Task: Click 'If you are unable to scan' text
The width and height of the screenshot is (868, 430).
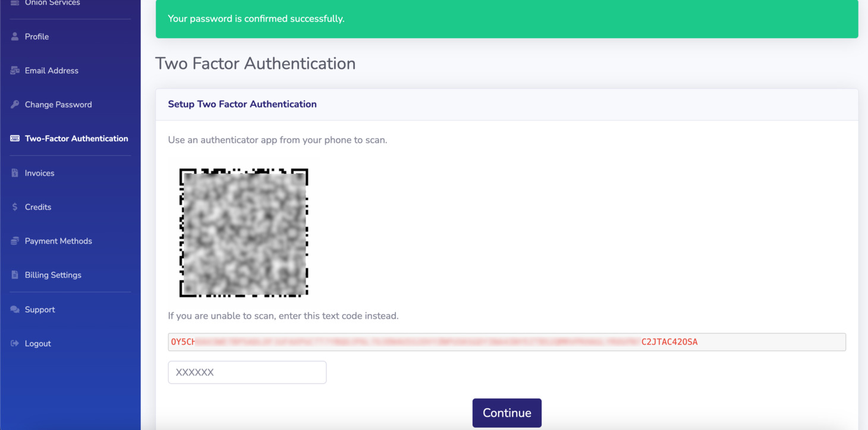Action: [284, 316]
